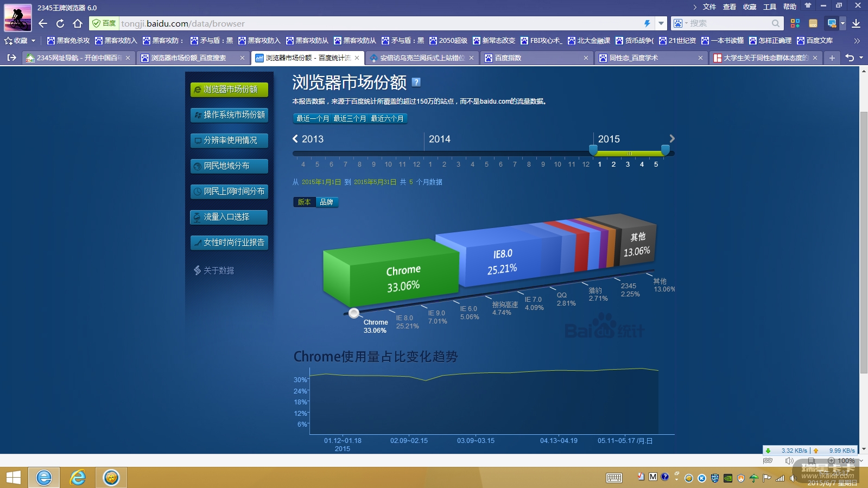Click the 收藏 favorites star button
The image size is (868, 488).
16,41
